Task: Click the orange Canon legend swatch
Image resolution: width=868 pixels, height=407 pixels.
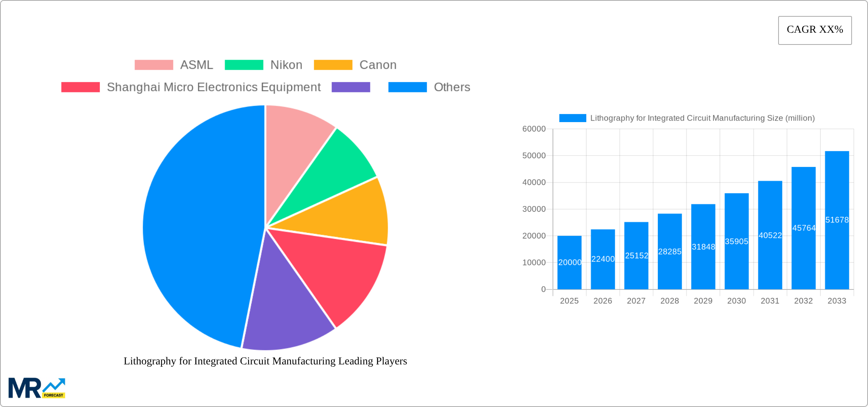Action: point(333,64)
